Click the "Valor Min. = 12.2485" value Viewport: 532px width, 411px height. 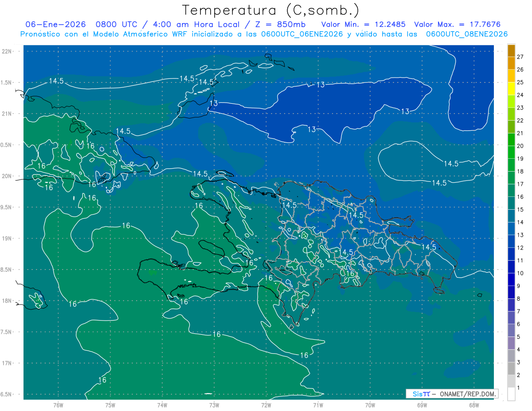point(363,24)
